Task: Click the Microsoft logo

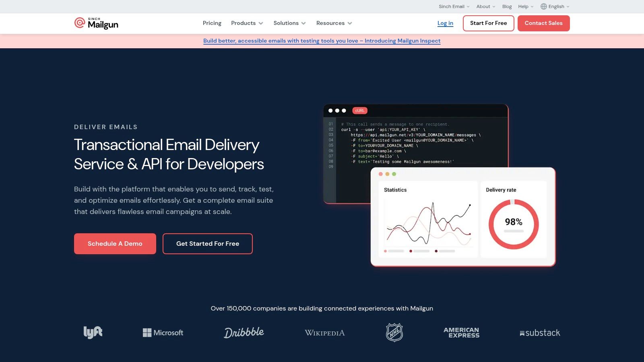Action: tap(163, 333)
